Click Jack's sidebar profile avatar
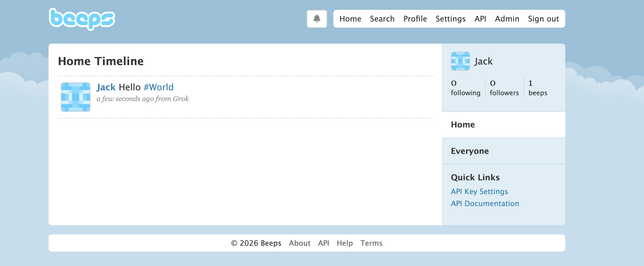The height and width of the screenshot is (266, 644). point(460,61)
